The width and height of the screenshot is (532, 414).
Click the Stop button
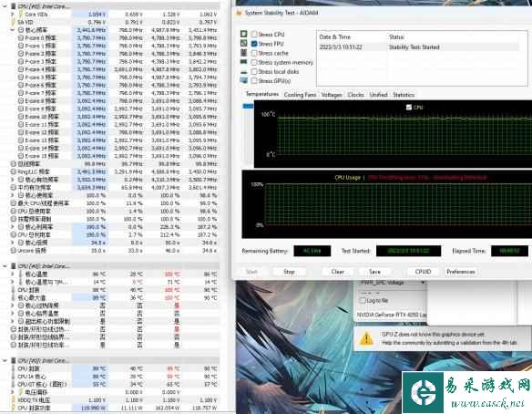289,272
